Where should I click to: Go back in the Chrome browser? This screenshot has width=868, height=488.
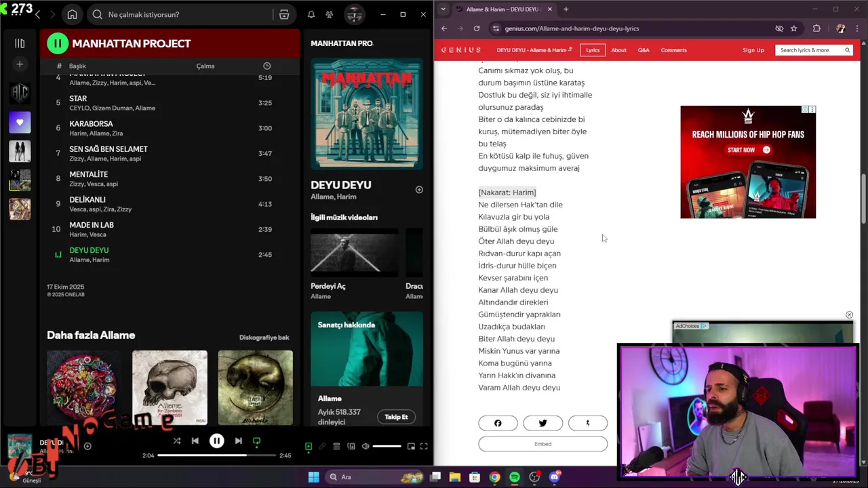pos(444,28)
